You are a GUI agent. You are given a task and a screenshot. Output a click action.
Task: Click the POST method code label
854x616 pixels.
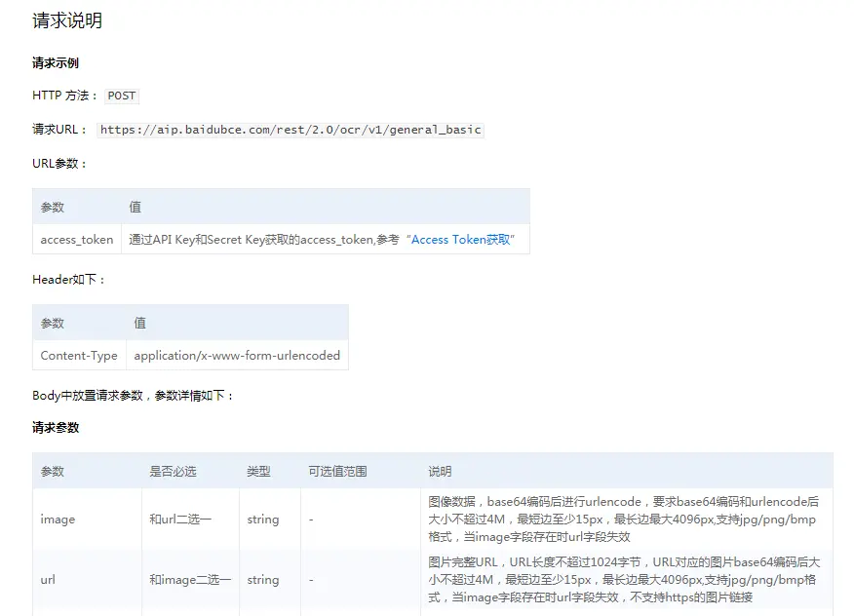pyautogui.click(x=122, y=96)
